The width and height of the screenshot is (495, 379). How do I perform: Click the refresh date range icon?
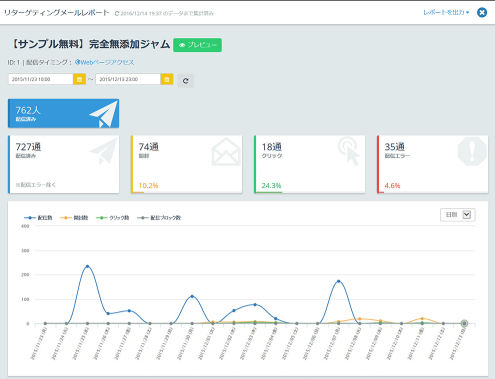coord(186,80)
